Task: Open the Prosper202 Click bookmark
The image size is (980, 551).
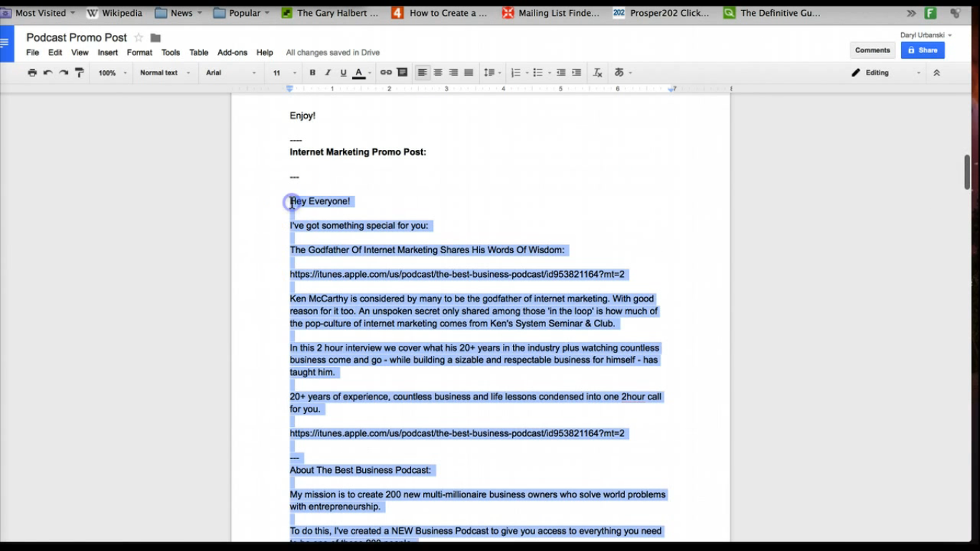Action: point(661,13)
